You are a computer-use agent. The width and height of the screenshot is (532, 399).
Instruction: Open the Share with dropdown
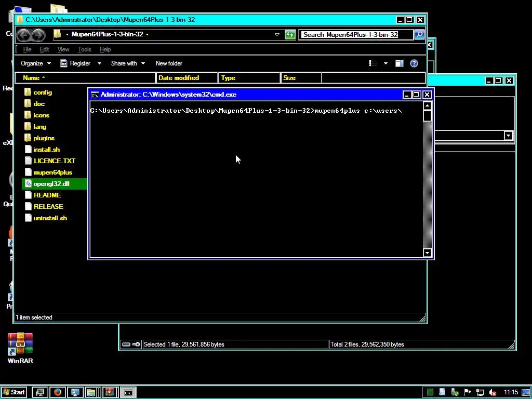click(128, 63)
